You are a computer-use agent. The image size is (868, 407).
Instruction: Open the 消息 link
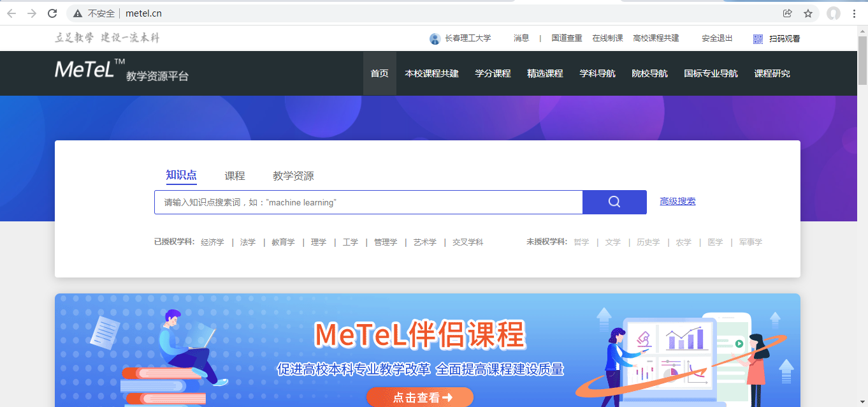(x=521, y=38)
